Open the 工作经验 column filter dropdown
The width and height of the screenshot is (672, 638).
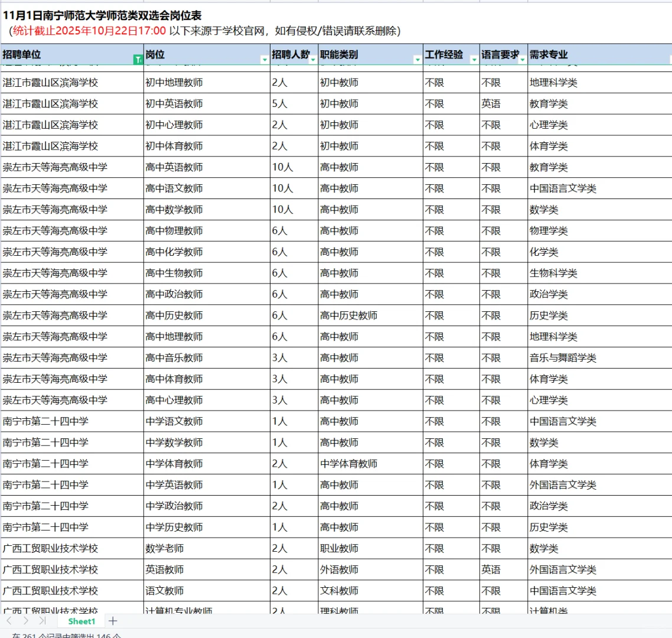[x=474, y=60]
